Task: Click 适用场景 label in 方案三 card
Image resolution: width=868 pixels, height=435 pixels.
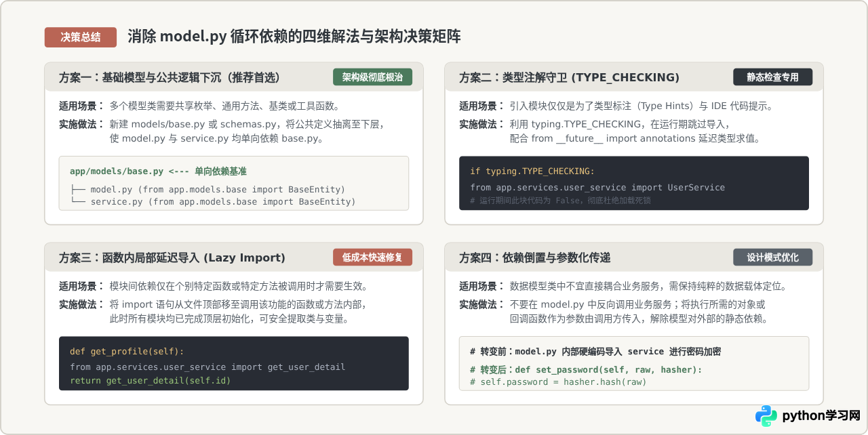Action: coord(81,286)
